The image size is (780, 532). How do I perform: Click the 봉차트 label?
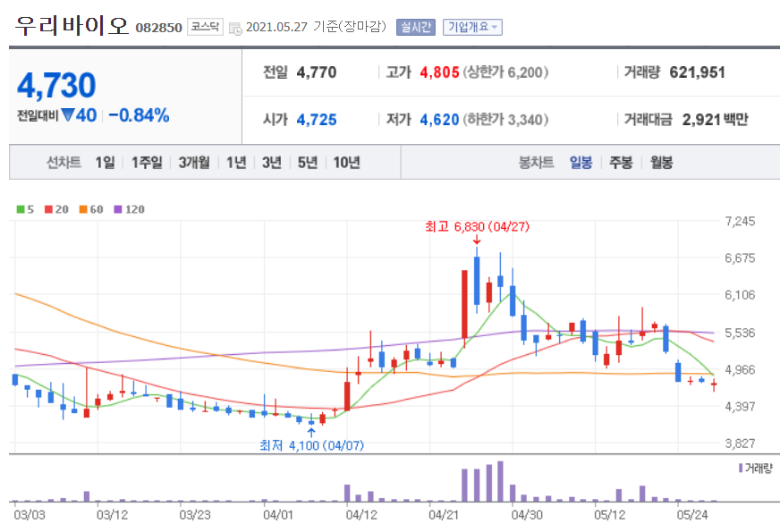click(x=537, y=162)
